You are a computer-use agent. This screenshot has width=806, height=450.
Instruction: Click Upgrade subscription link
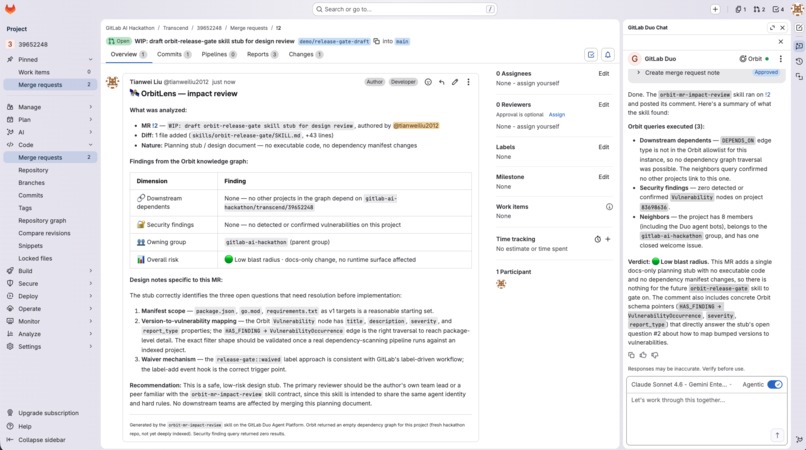tap(43, 413)
